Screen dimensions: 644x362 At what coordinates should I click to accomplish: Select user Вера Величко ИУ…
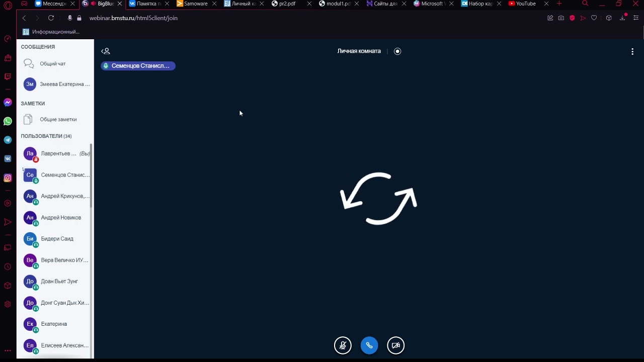(55, 260)
